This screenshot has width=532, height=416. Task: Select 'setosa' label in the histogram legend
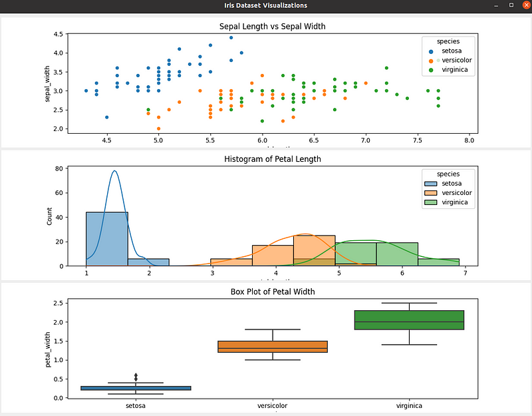tap(452, 184)
